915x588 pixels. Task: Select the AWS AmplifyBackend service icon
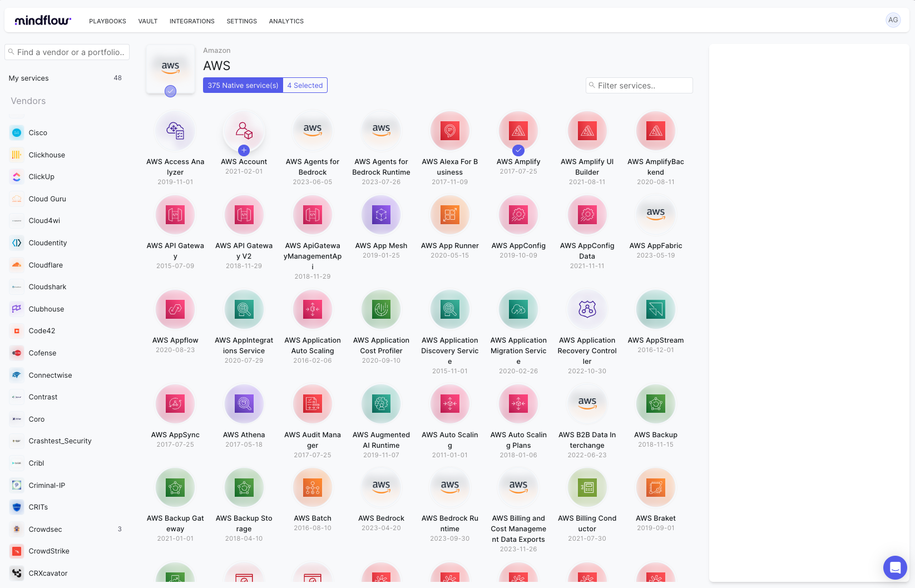(x=656, y=131)
